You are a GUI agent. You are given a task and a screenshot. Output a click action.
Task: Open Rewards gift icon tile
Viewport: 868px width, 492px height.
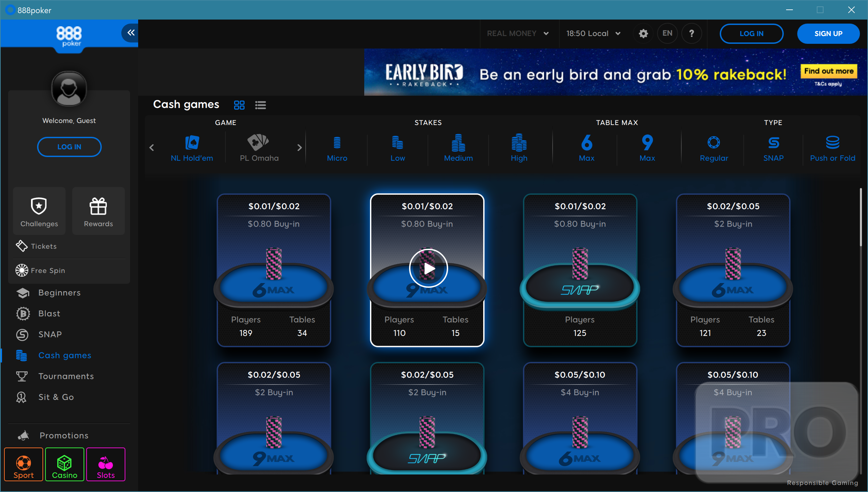98,211
